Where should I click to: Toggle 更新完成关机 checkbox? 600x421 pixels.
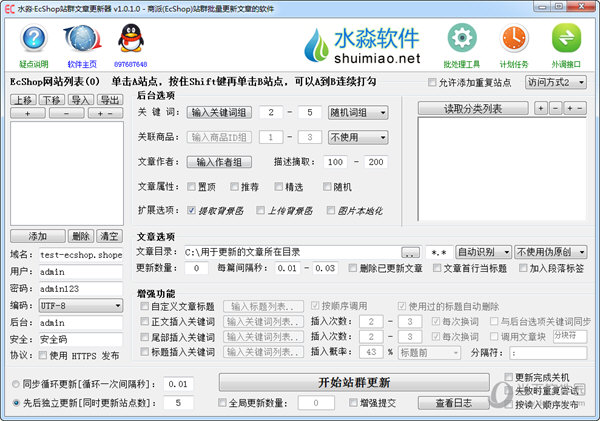(x=509, y=377)
